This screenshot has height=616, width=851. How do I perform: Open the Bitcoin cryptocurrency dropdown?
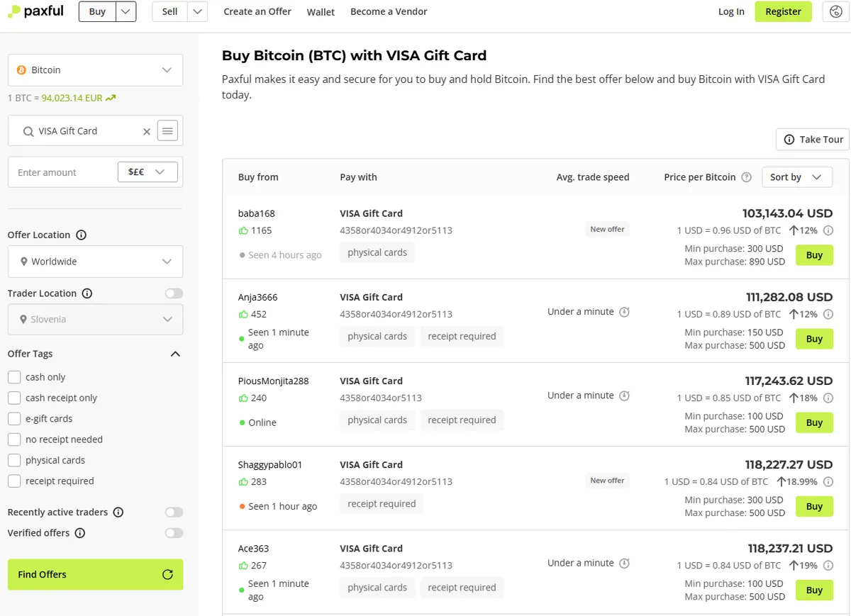[x=95, y=70]
